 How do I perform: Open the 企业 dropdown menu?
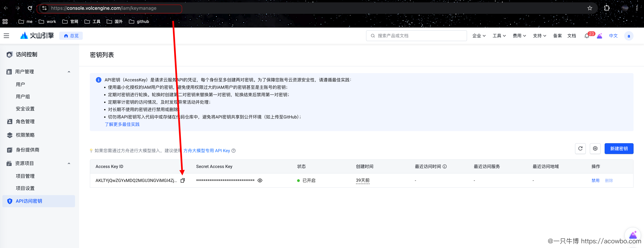(479, 36)
